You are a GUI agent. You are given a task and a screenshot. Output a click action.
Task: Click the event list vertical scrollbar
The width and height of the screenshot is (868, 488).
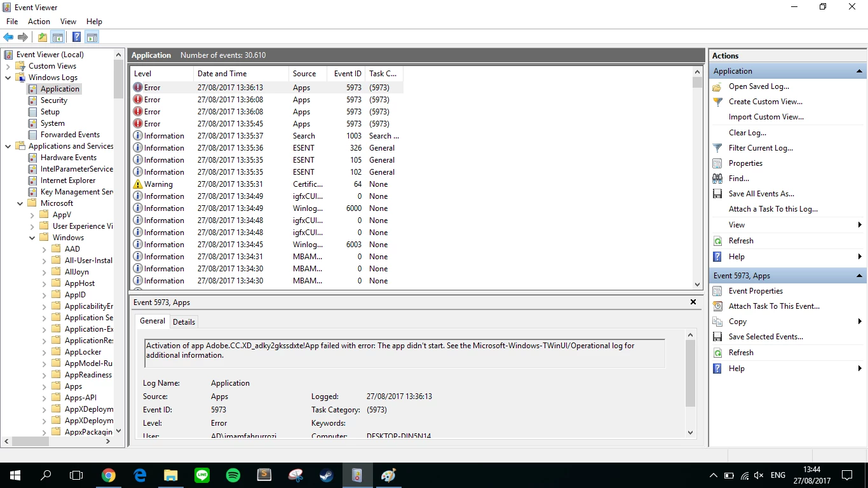click(x=697, y=178)
